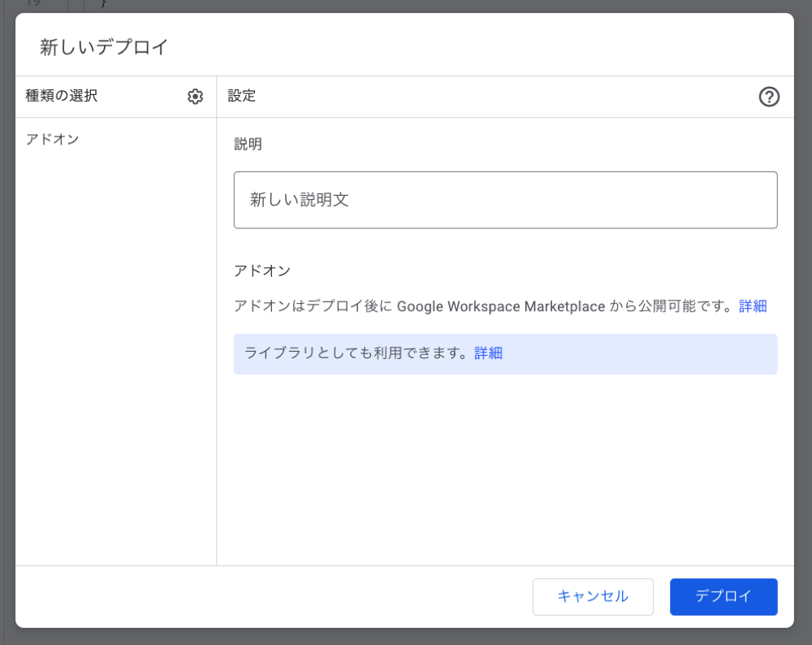Click the dimmed line number behind the dialog
Viewport: 812px width, 645px height.
point(32,4)
